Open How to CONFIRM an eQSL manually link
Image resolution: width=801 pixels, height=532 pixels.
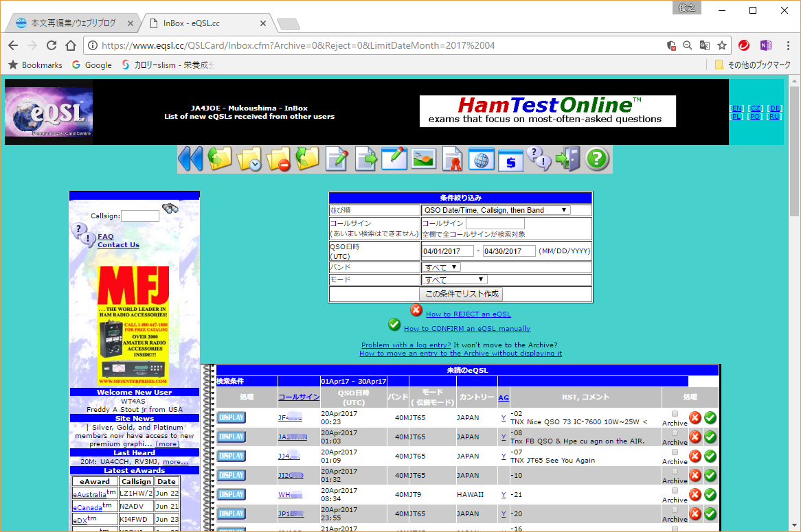tap(467, 328)
